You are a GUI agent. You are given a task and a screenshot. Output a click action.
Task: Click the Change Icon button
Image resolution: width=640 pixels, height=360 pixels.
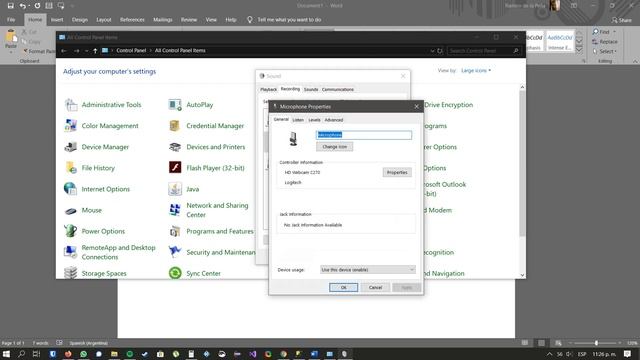(335, 147)
